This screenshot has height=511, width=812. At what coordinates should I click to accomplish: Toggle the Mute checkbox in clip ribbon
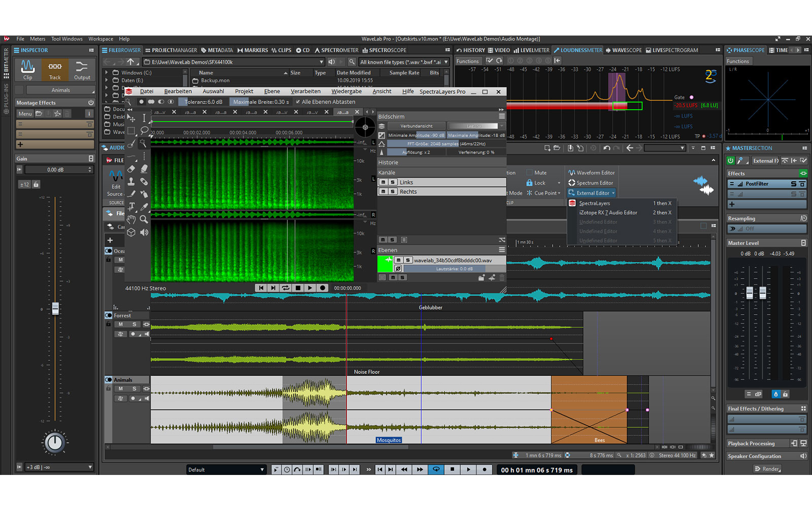[x=529, y=173]
